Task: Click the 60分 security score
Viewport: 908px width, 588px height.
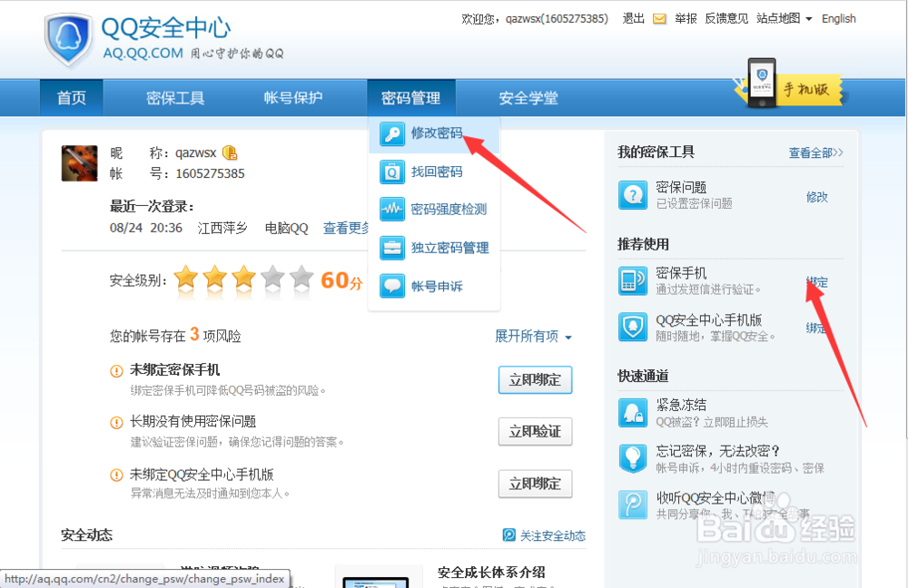Action: click(341, 280)
